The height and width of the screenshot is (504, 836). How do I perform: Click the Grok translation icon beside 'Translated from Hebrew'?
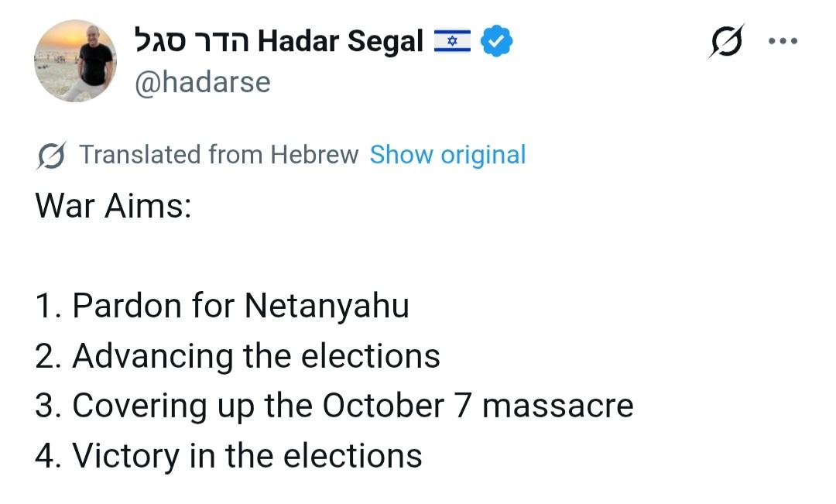coord(51,156)
